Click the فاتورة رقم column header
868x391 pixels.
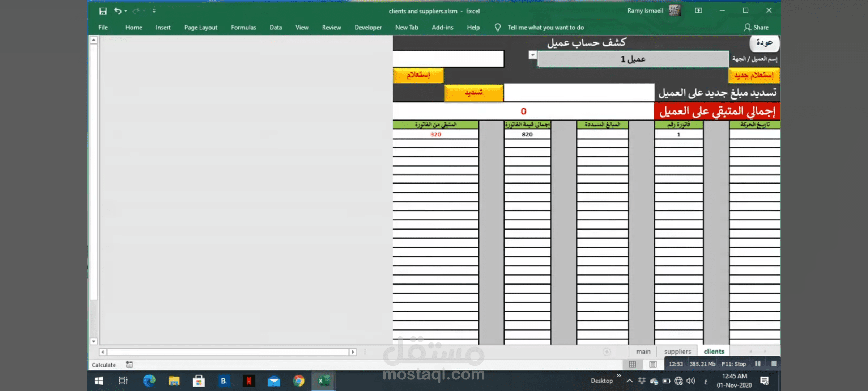coord(678,125)
